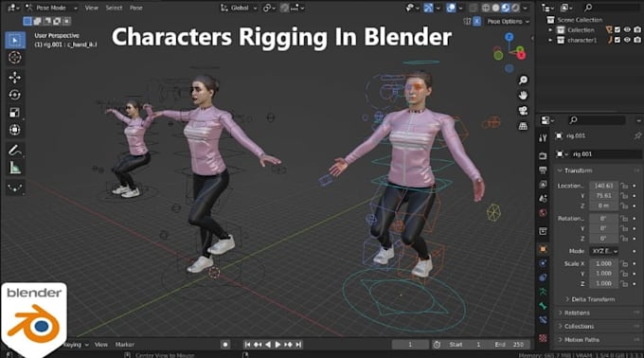
Task: Click the Location X 140.63 field
Action: point(604,186)
